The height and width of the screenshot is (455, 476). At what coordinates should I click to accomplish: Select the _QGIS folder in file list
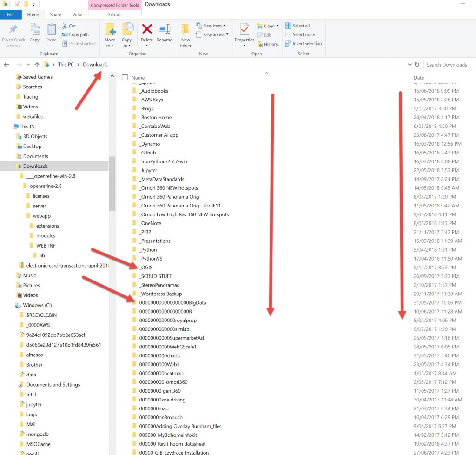pyautogui.click(x=146, y=268)
